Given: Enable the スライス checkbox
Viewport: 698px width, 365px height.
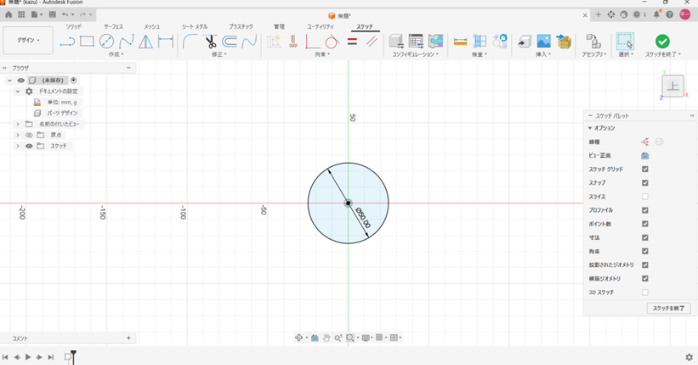Looking at the screenshot, I should tap(645, 196).
